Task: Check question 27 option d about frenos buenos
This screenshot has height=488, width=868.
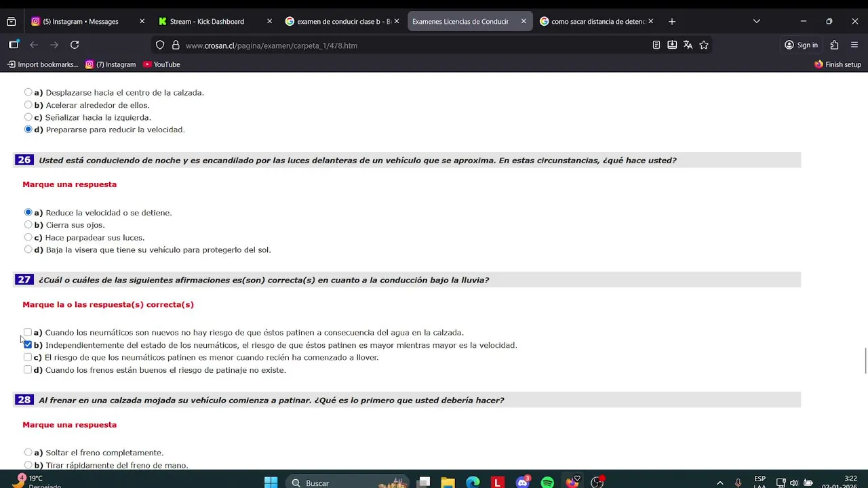Action: coord(28,369)
